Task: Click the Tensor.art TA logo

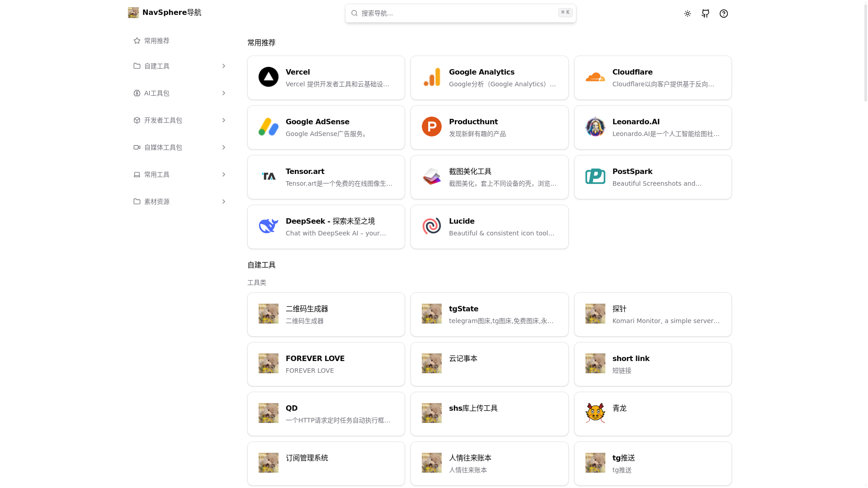Action: pos(269,176)
